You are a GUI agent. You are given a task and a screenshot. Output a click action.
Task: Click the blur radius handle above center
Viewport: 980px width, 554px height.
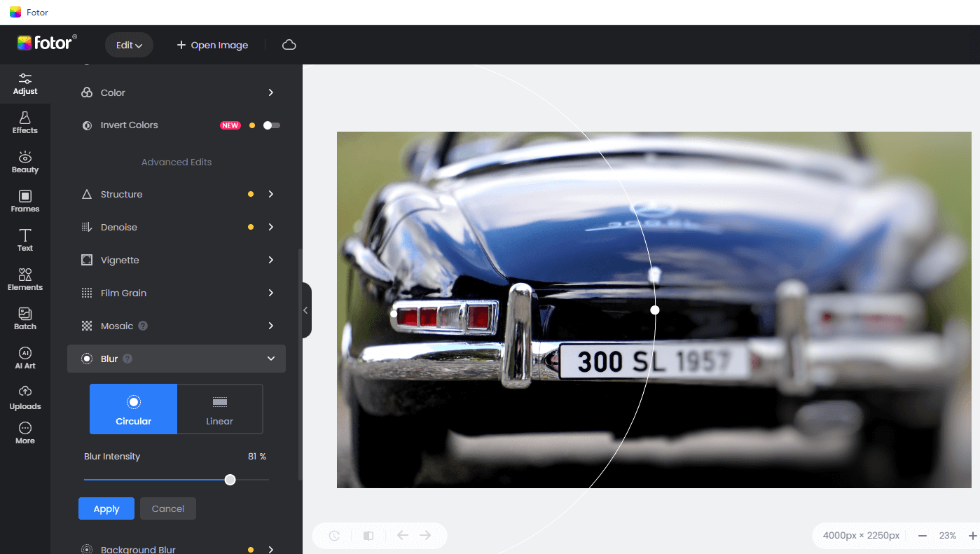(654, 275)
